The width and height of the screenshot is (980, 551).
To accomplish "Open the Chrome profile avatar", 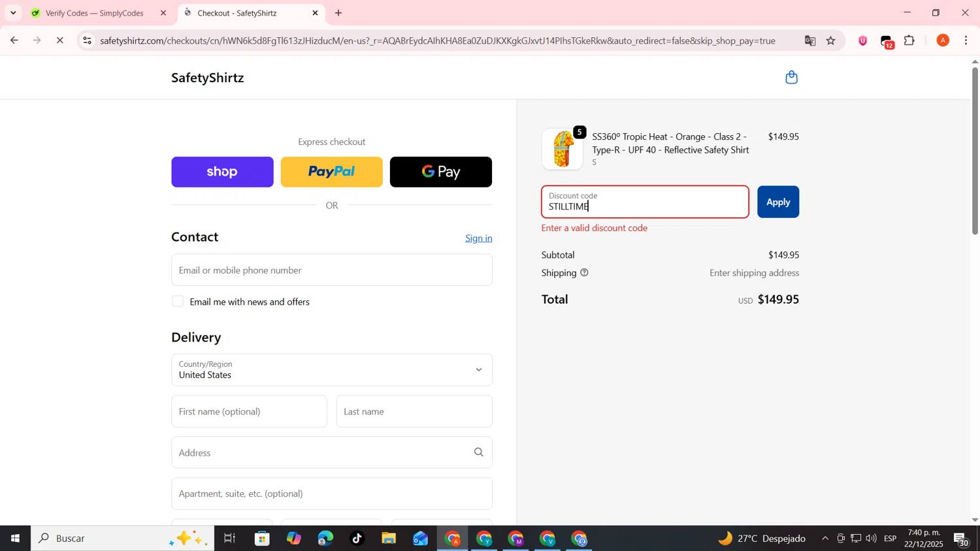I will 943,40.
